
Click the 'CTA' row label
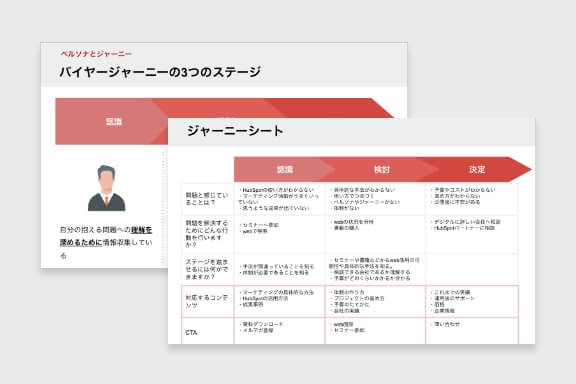pos(191,333)
